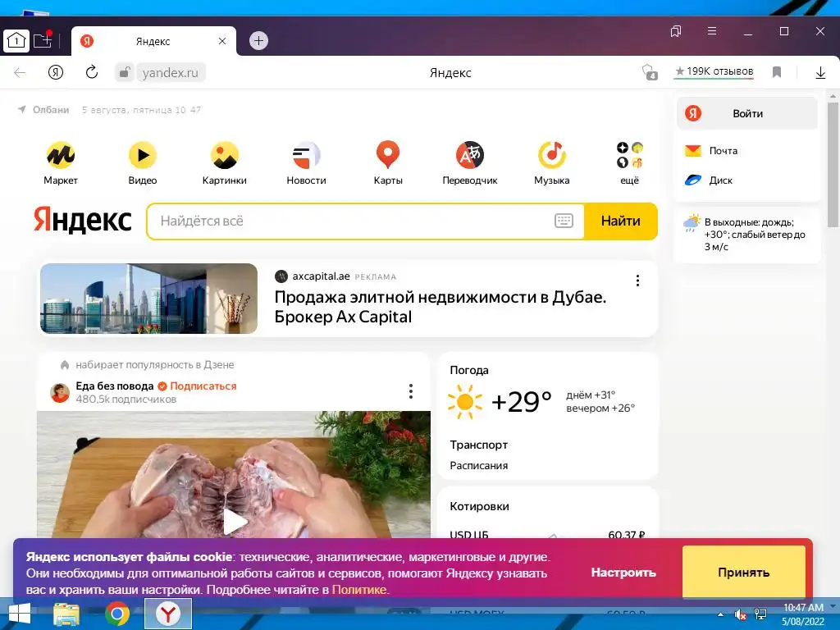The width and height of the screenshot is (840, 630).
Task: Reload the page with refresh icon
Action: [x=92, y=72]
